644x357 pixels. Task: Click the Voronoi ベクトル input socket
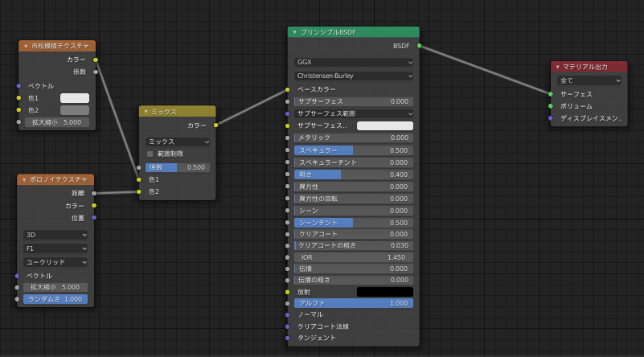[x=17, y=276]
